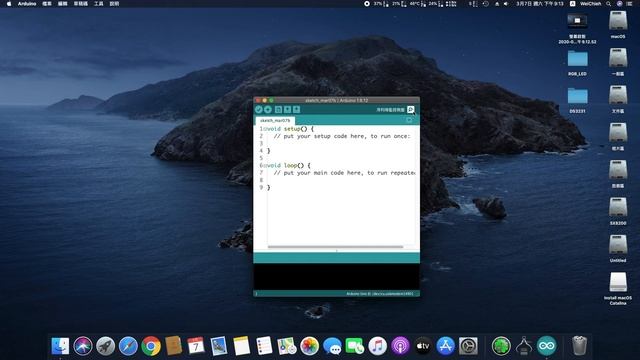Click the volume speaker icon in menu bar
Viewport: 640px width, 360px height.
coord(506,4)
